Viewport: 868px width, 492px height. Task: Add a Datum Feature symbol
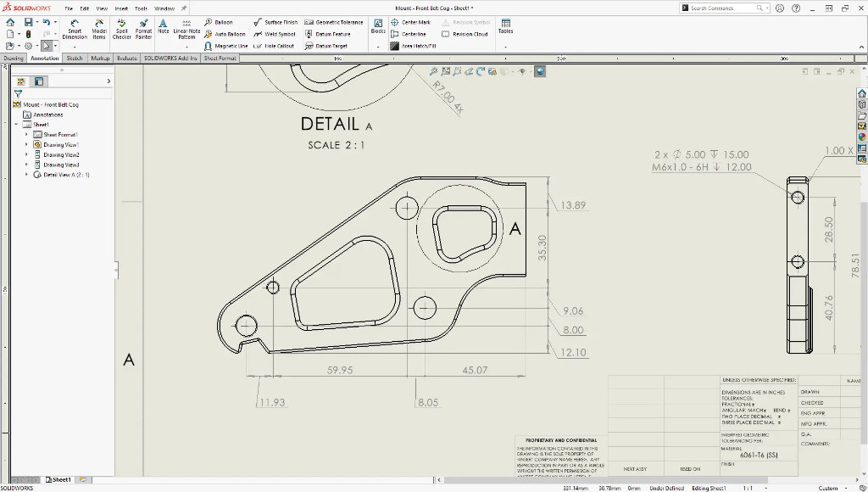[328, 34]
